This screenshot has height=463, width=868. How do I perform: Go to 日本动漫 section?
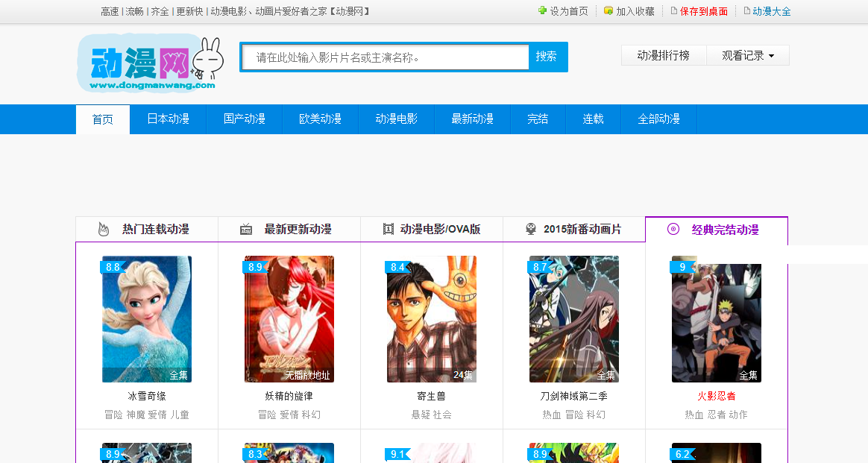coord(169,119)
